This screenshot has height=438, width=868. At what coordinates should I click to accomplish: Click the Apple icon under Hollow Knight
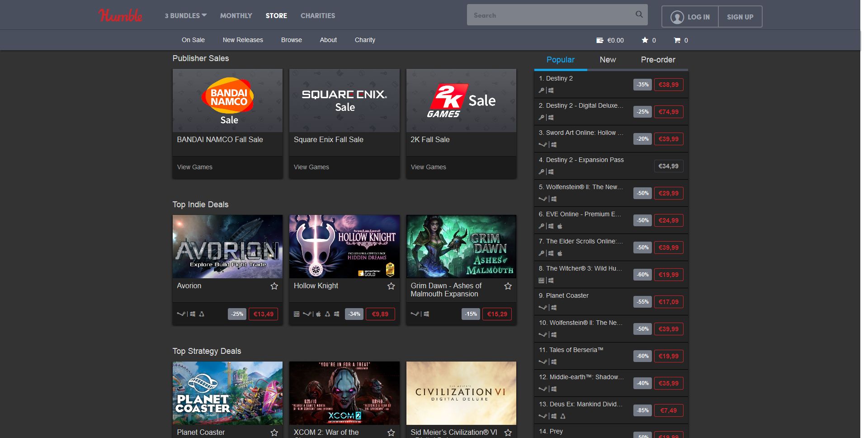[318, 314]
